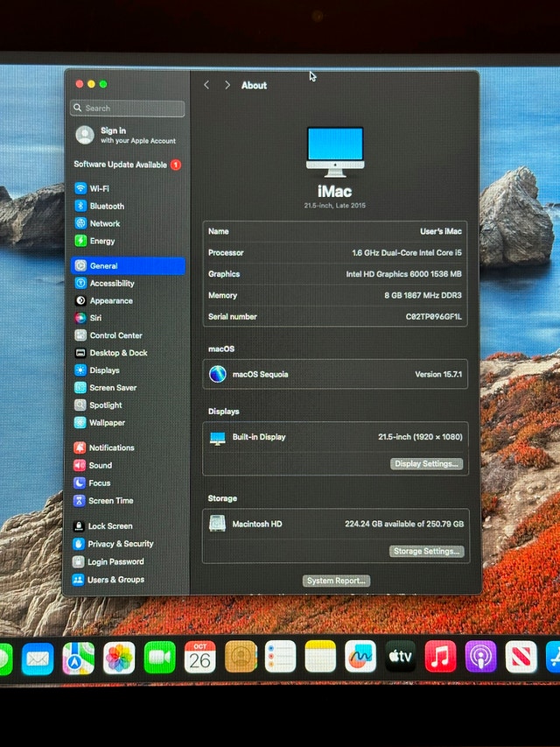Open Music from the Dock
560x747 pixels.
coord(440,657)
